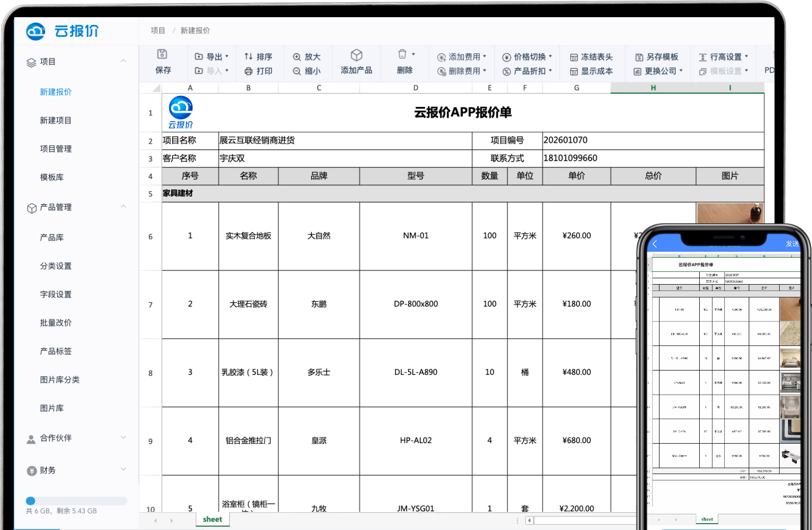Click the storage usage progress bar
This screenshot has width=812, height=530.
point(76,501)
